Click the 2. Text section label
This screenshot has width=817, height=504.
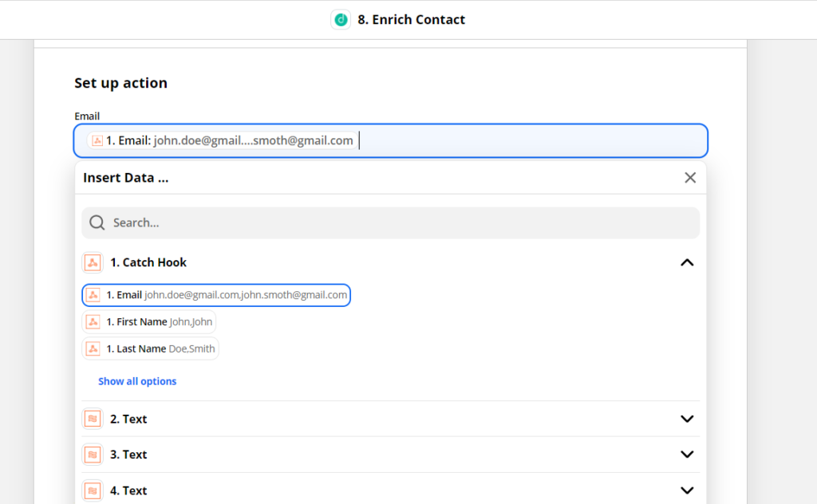(x=128, y=419)
